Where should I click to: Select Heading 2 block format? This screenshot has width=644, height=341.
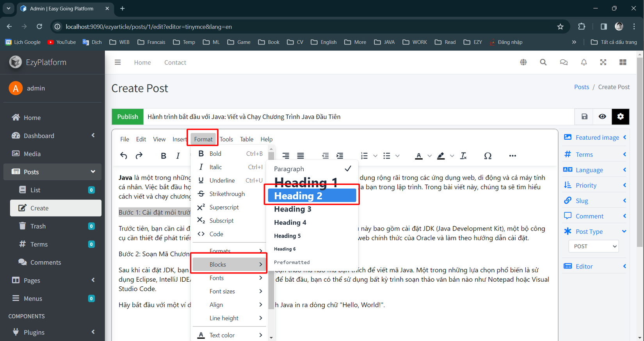[312, 196]
